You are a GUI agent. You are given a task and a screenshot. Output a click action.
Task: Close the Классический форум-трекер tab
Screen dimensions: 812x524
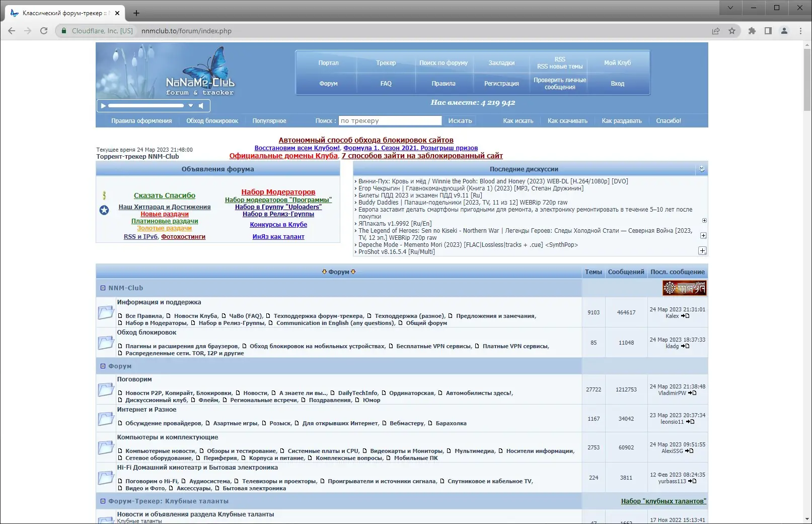point(117,13)
